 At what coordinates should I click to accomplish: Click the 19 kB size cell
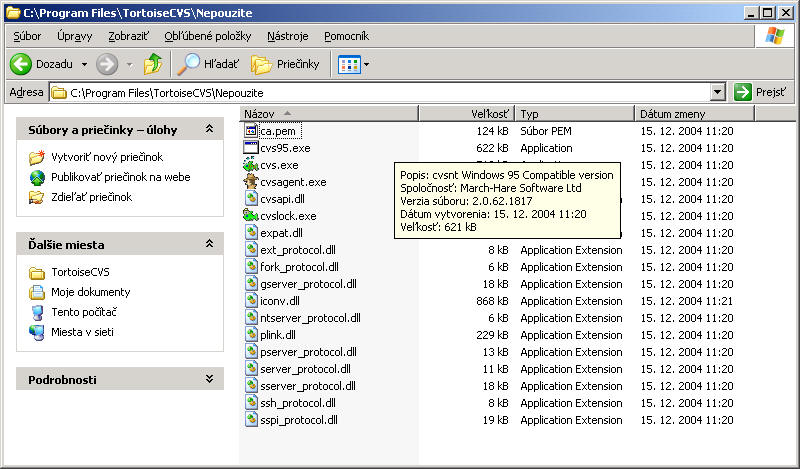[x=495, y=420]
